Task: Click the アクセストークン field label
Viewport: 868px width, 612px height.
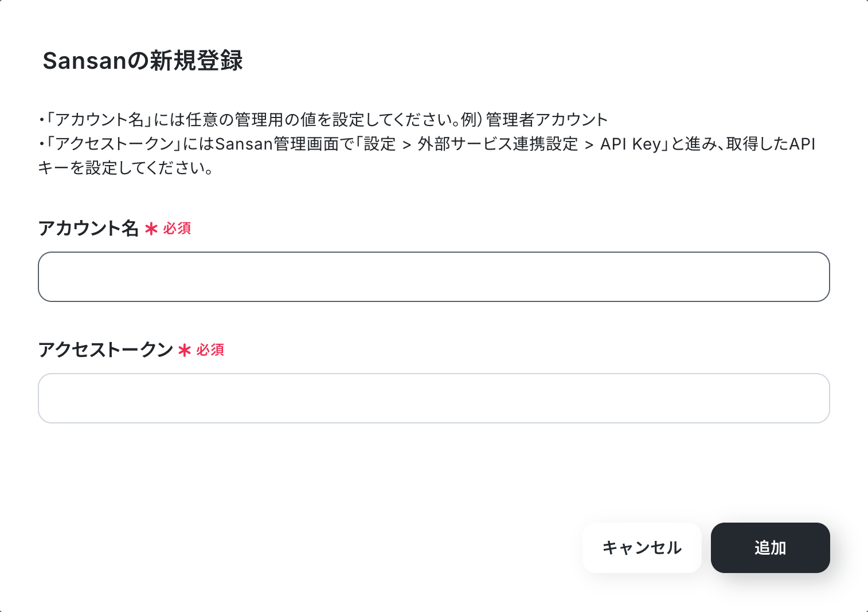Action: [105, 350]
